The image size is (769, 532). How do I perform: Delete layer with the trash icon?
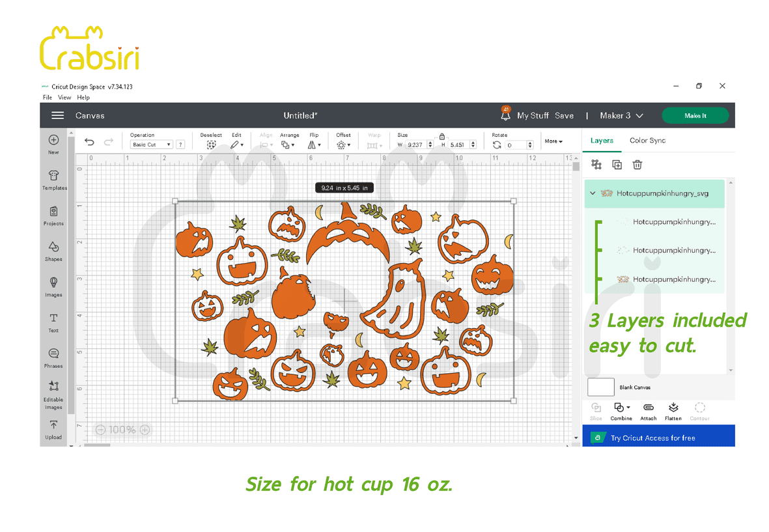pos(637,165)
